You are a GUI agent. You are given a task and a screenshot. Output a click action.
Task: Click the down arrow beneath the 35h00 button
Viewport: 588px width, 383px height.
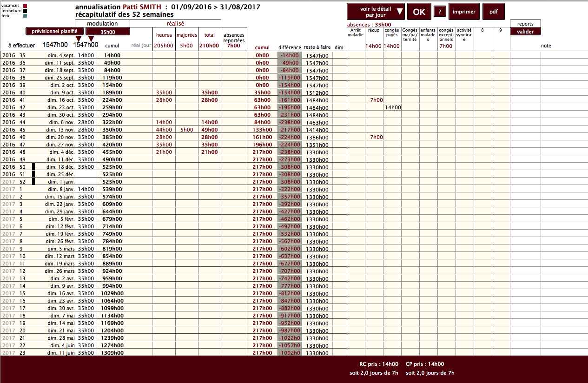click(x=91, y=39)
